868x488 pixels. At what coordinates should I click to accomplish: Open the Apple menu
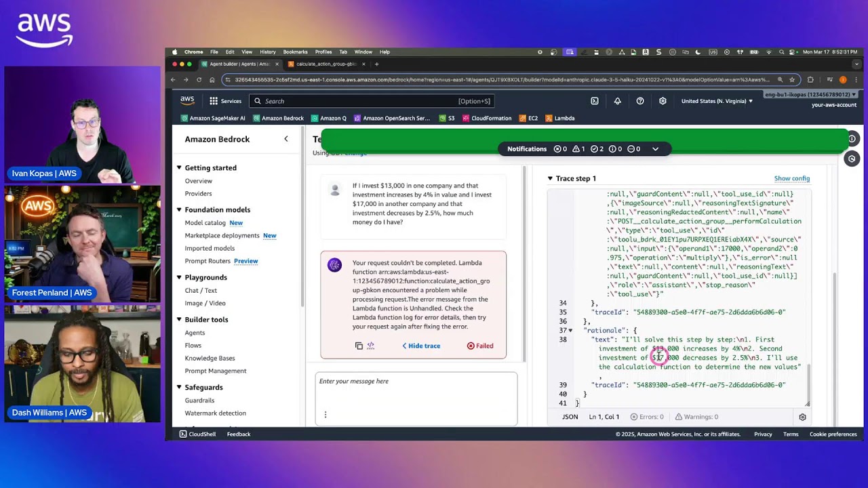(x=175, y=52)
